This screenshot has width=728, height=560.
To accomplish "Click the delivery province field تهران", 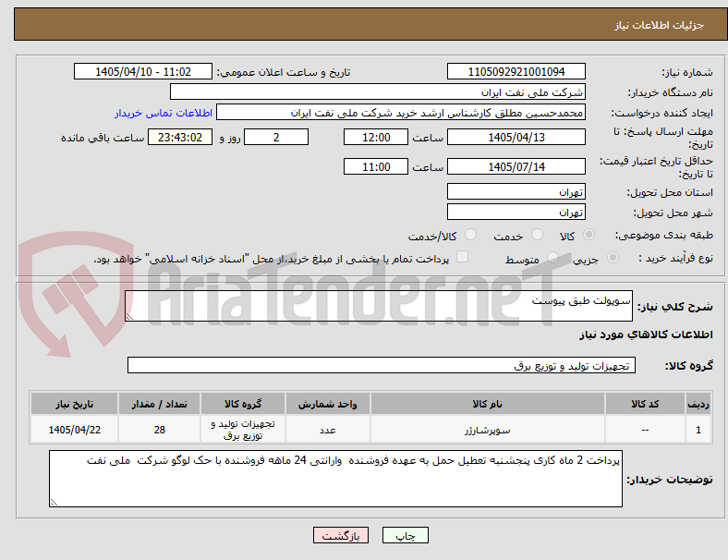I will point(516,191).
